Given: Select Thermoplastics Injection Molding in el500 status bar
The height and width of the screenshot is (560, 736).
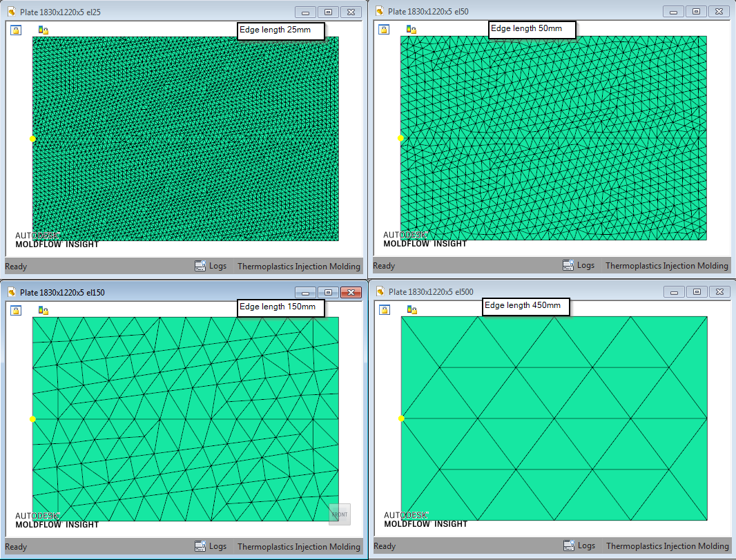Looking at the screenshot, I should pos(667,546).
